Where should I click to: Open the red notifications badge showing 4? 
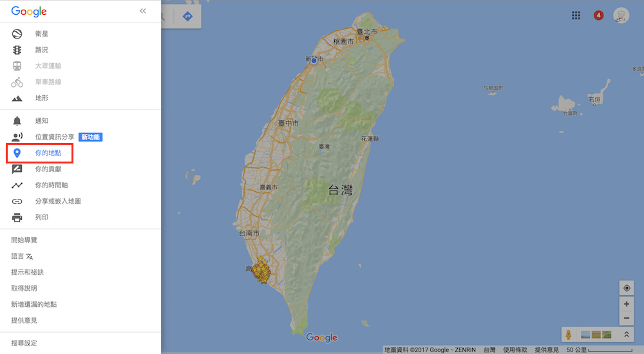click(x=598, y=15)
